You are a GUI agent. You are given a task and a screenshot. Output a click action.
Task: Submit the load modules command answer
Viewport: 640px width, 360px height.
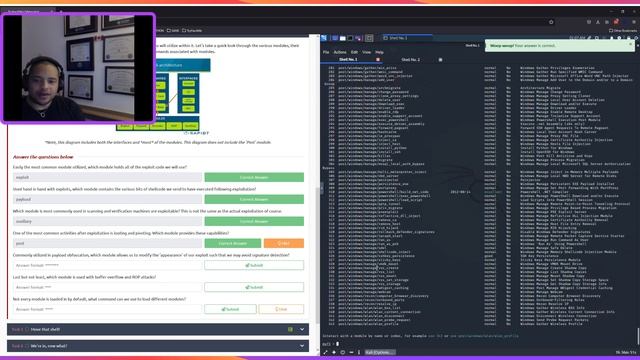click(x=230, y=309)
